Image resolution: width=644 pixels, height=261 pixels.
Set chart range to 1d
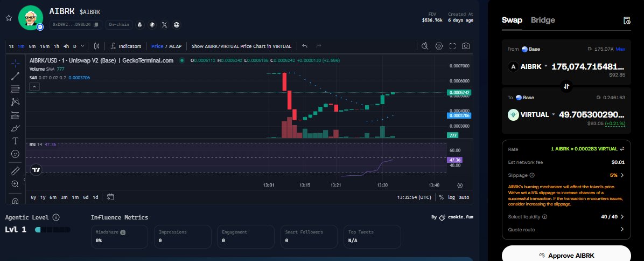pyautogui.click(x=95, y=197)
